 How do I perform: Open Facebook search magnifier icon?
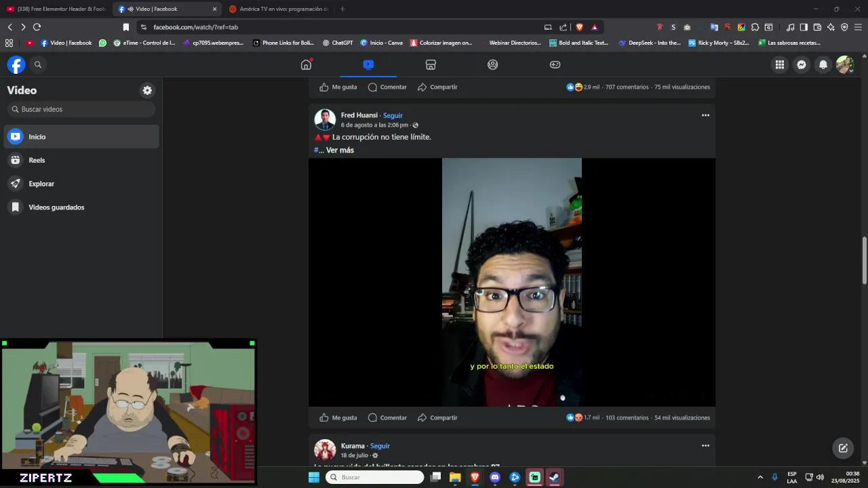[x=38, y=64]
